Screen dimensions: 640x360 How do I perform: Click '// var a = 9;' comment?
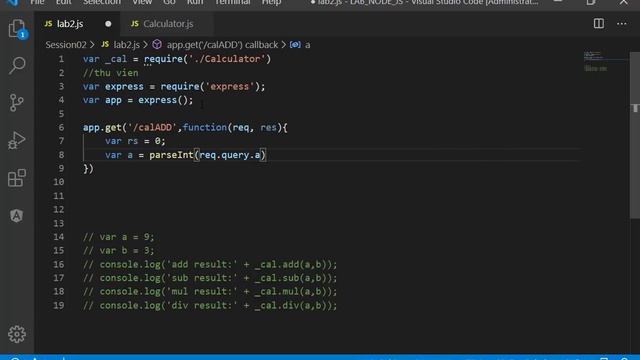119,237
